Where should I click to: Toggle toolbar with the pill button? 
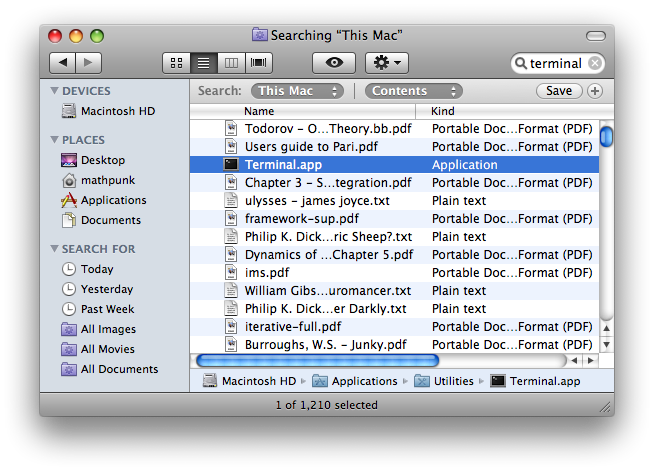coord(596,36)
